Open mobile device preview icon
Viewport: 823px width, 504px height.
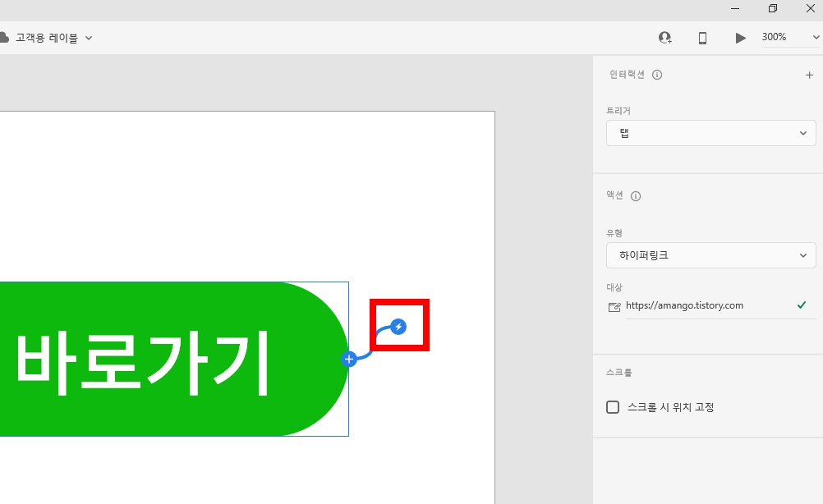(x=702, y=37)
